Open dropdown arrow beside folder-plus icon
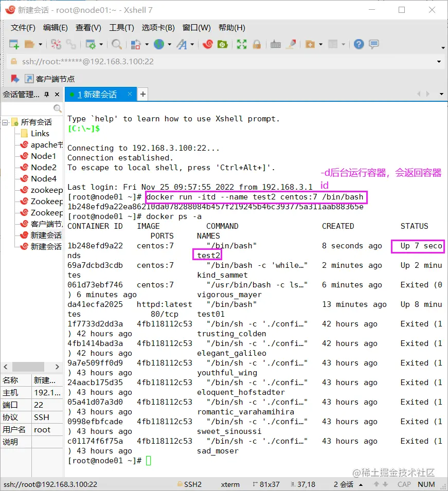Image resolution: width=448 pixels, height=491 pixels. pos(321,44)
